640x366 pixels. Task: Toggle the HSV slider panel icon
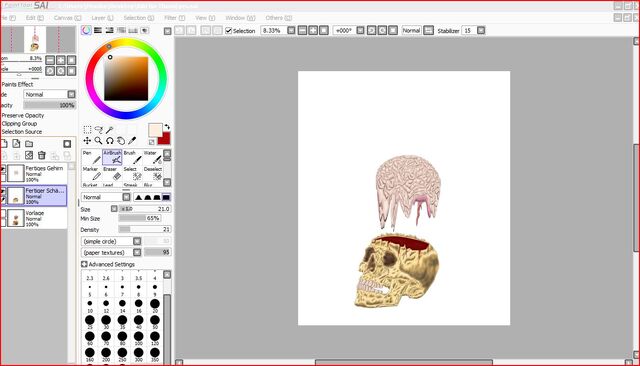pos(109,31)
